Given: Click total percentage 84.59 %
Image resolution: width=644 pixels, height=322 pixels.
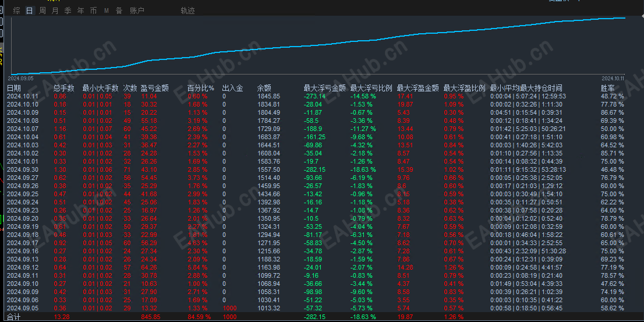Looking at the screenshot, I should click(x=199, y=317).
